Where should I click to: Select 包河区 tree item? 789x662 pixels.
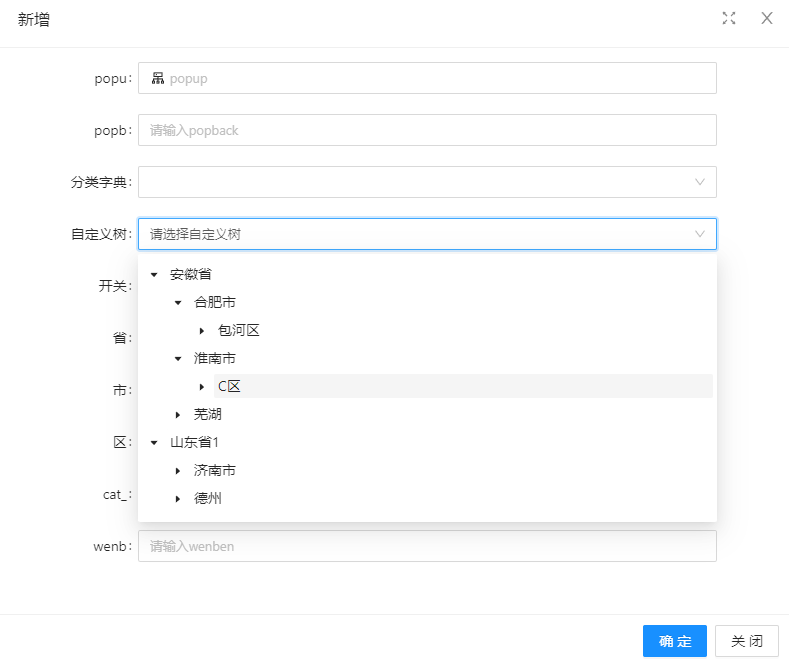pyautogui.click(x=239, y=330)
